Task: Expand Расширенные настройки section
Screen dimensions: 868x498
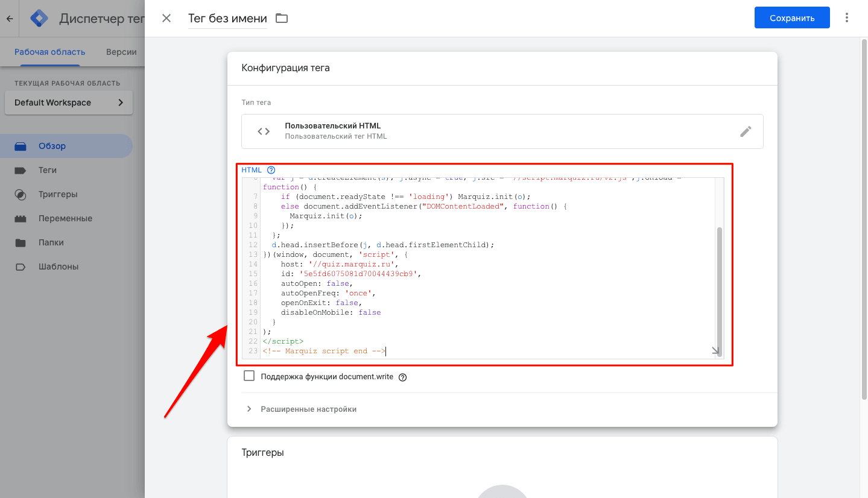Action: point(300,409)
